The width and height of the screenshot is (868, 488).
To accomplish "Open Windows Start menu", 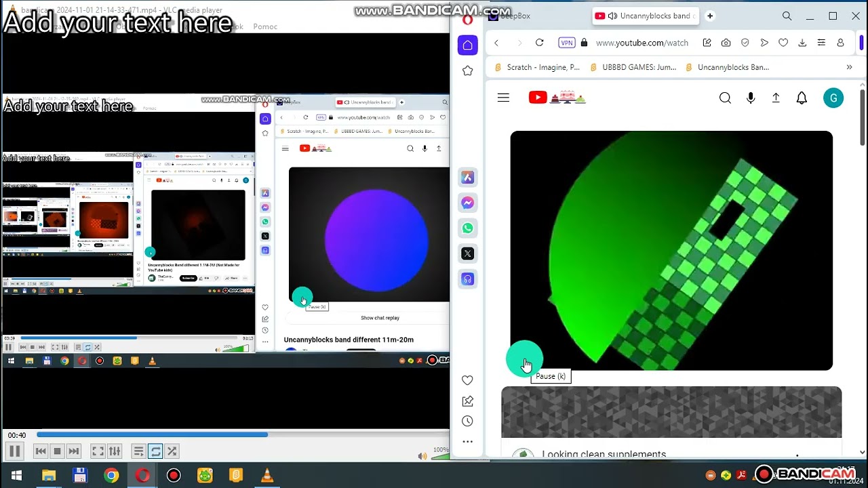I will [x=16, y=475].
